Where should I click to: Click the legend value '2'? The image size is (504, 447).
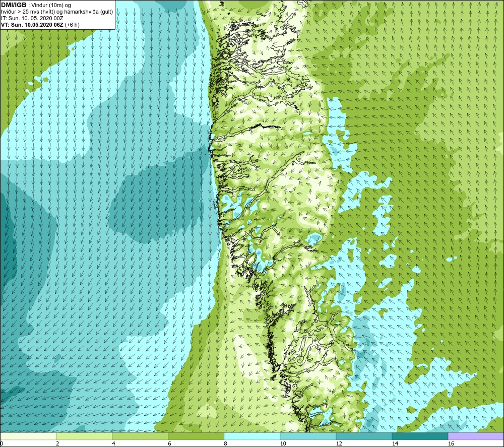pos(57,443)
